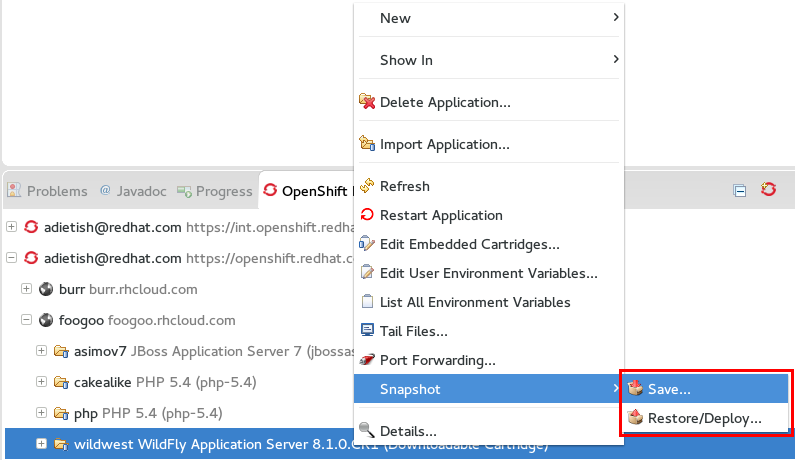The height and width of the screenshot is (460, 795).
Task: Click the Delete Application red X icon
Action: tap(367, 101)
